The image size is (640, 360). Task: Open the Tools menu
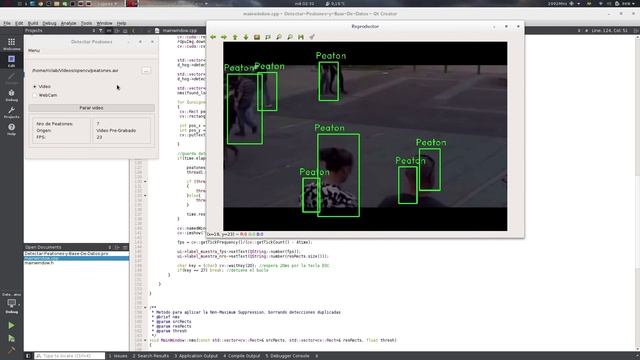[87, 23]
